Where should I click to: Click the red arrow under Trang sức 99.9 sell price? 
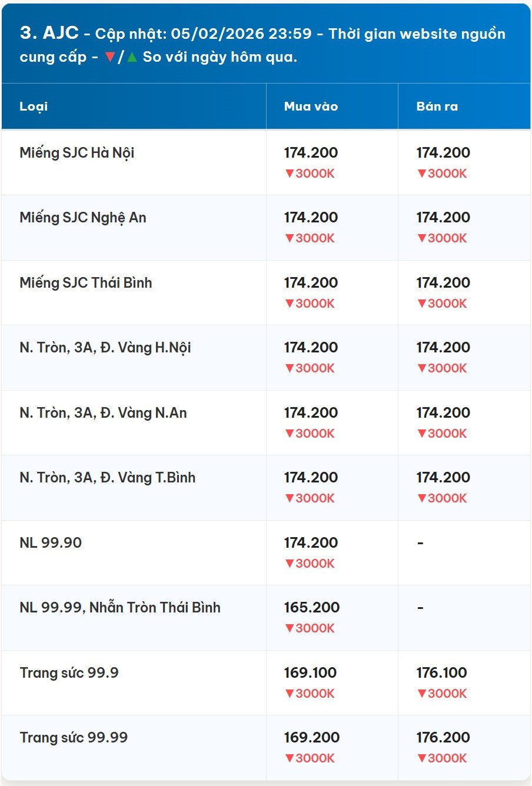(x=422, y=694)
